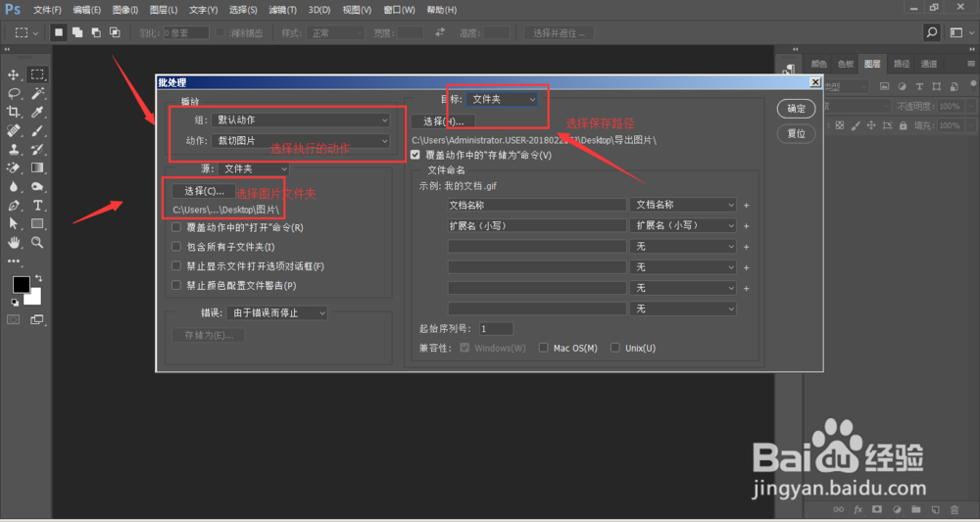Select the Healing Brush tool
The width and height of the screenshot is (980, 522).
13,130
